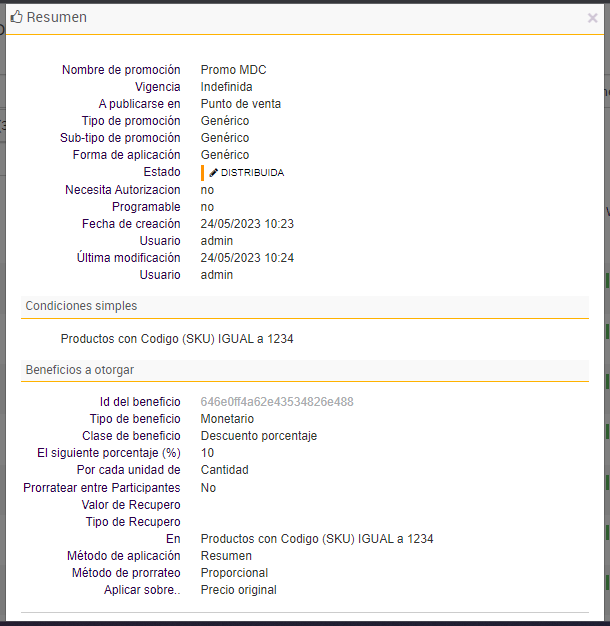This screenshot has height=626, width=610.
Task: Click the thumbs-up icon beside Resumen
Action: 16,17
